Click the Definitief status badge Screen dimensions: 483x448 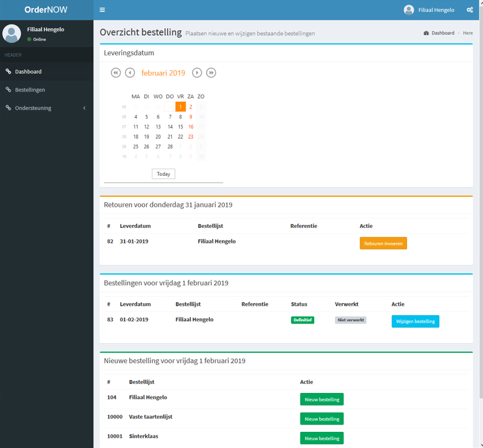coord(302,320)
